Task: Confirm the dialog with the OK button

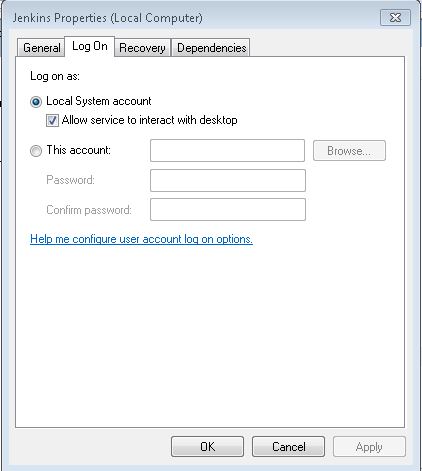Action: 207,447
